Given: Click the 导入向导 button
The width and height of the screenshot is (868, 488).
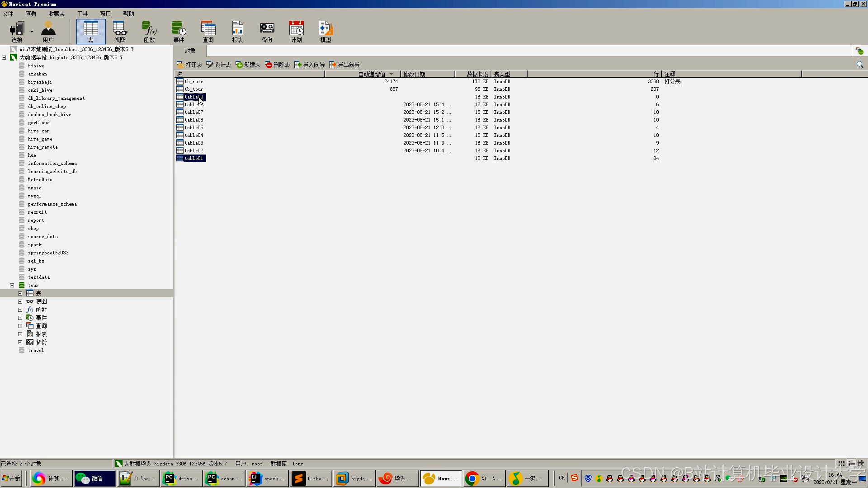Looking at the screenshot, I should 310,65.
